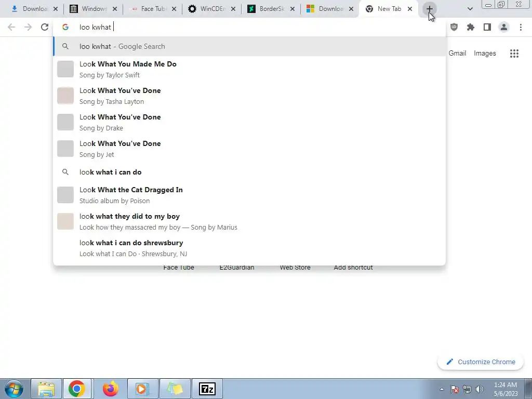Click in the address bar text field
Screen dimensions: 532x399
[249, 27]
